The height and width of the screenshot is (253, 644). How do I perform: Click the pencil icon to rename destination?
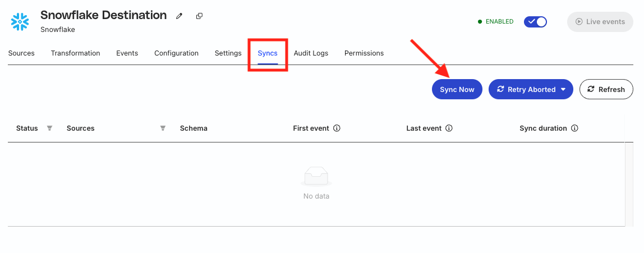(179, 16)
